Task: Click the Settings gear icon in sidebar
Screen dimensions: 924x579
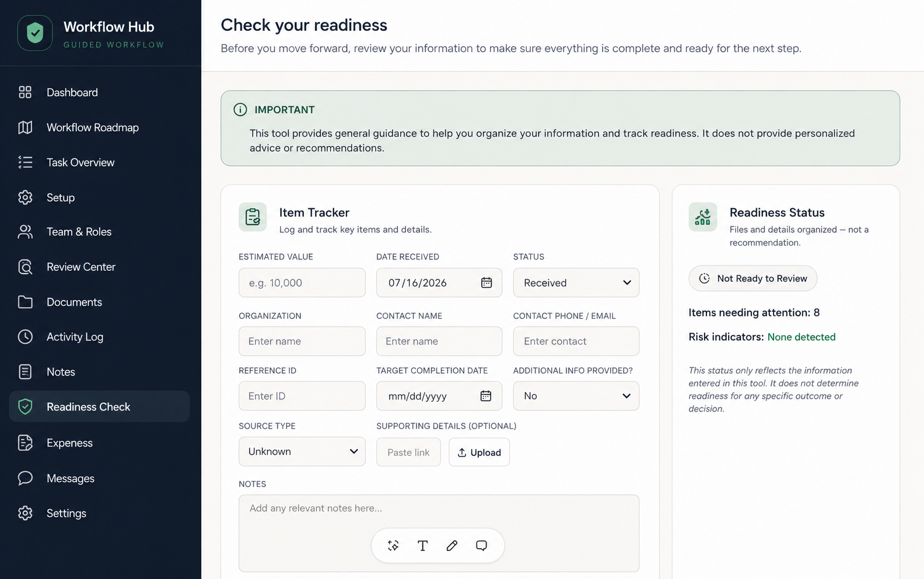Action: point(25,513)
